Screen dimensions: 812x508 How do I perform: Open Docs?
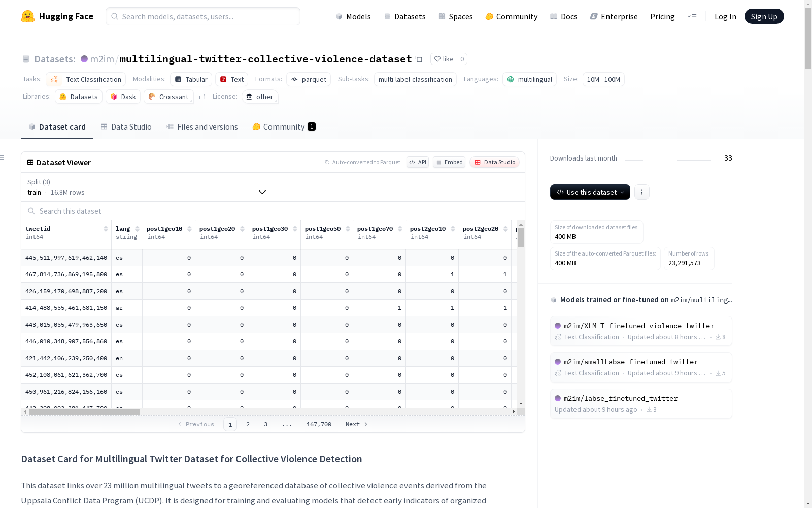(564, 16)
